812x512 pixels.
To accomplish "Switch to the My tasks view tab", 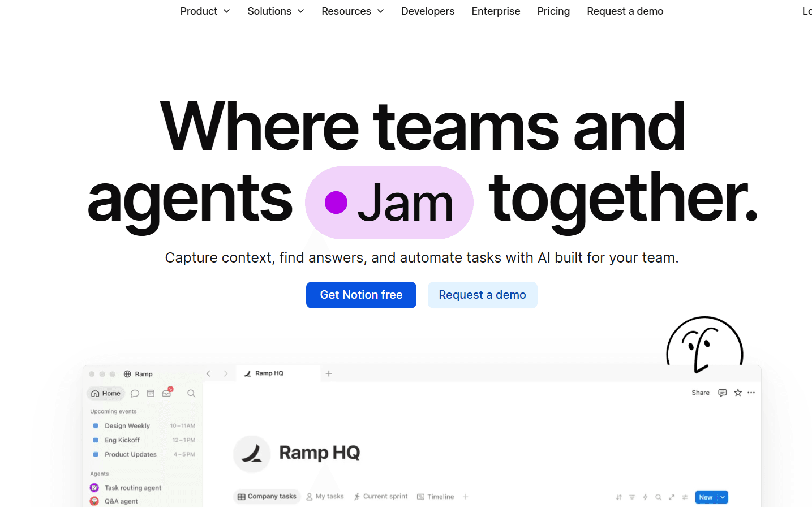I will [x=325, y=497].
